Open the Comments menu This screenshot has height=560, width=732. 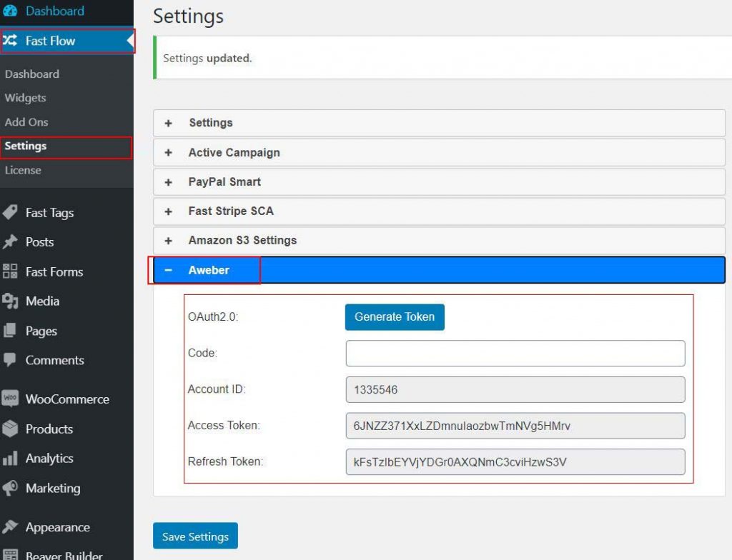(x=54, y=360)
